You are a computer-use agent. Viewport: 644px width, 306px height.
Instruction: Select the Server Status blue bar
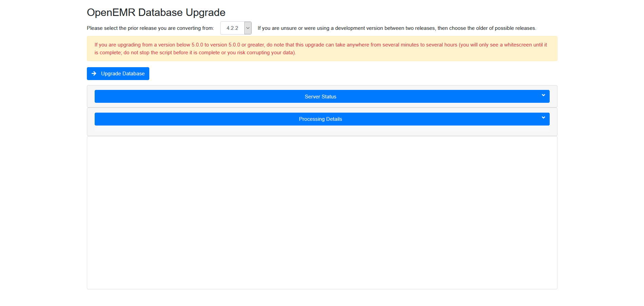tap(320, 96)
